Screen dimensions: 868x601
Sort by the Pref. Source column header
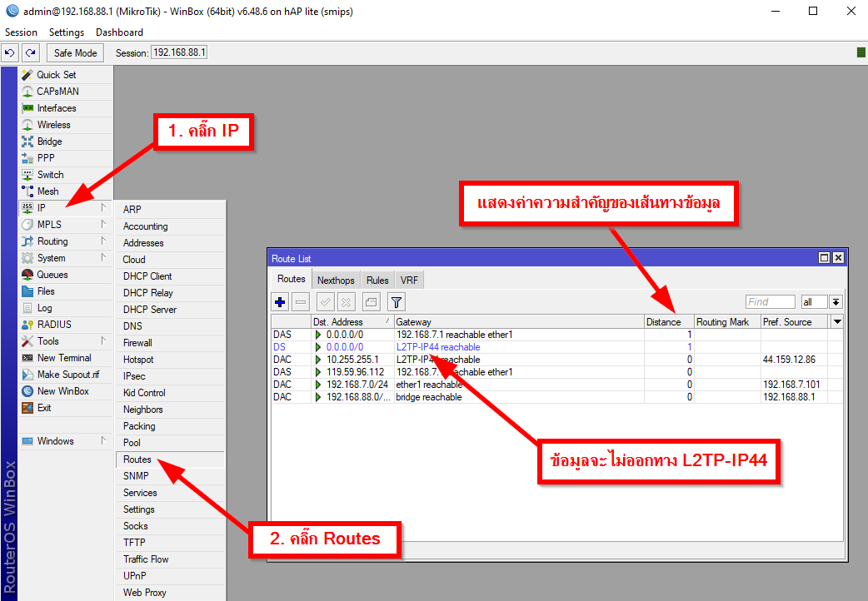coord(795,321)
